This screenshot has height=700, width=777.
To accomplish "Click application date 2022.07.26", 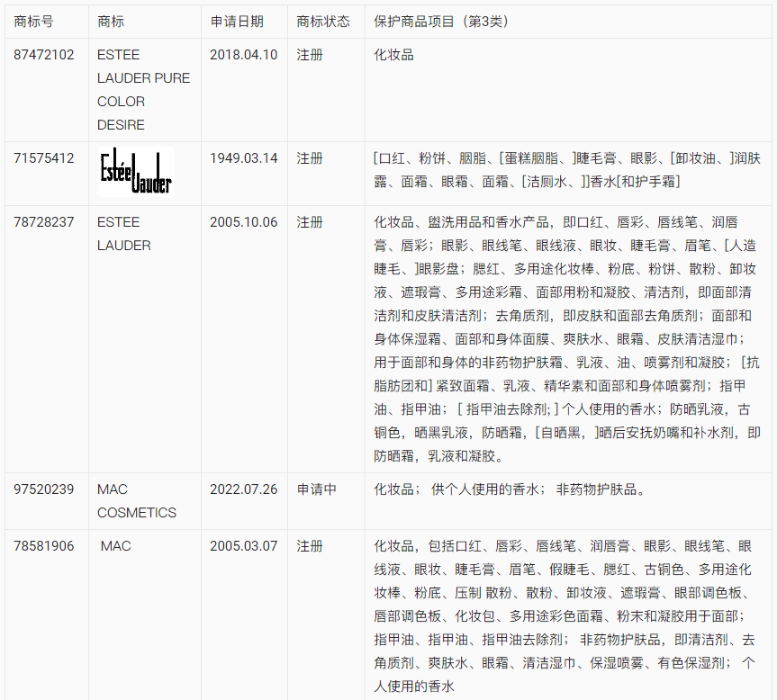I will tap(243, 489).
